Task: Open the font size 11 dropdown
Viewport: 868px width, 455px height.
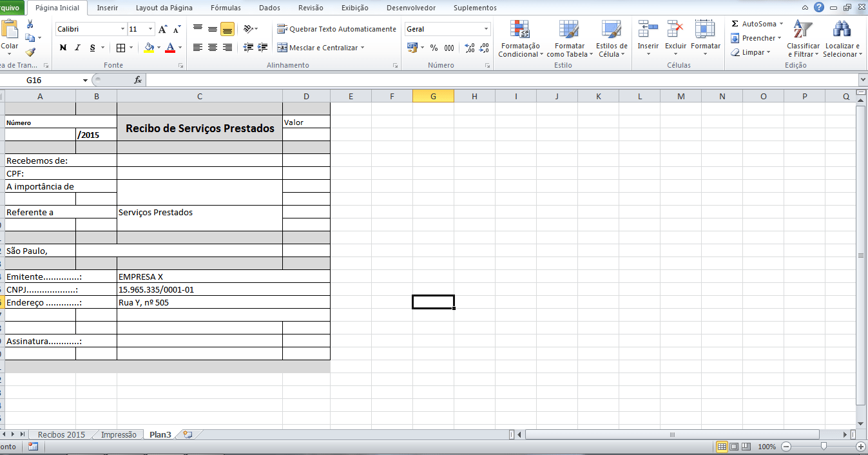Action: (x=151, y=29)
